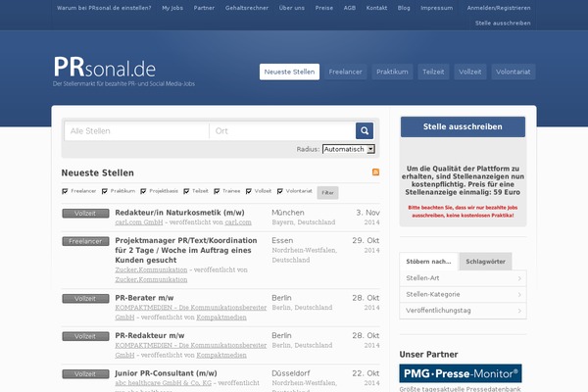Switch to the Schlagwörter tab
The image size is (588, 392).
pyautogui.click(x=485, y=262)
